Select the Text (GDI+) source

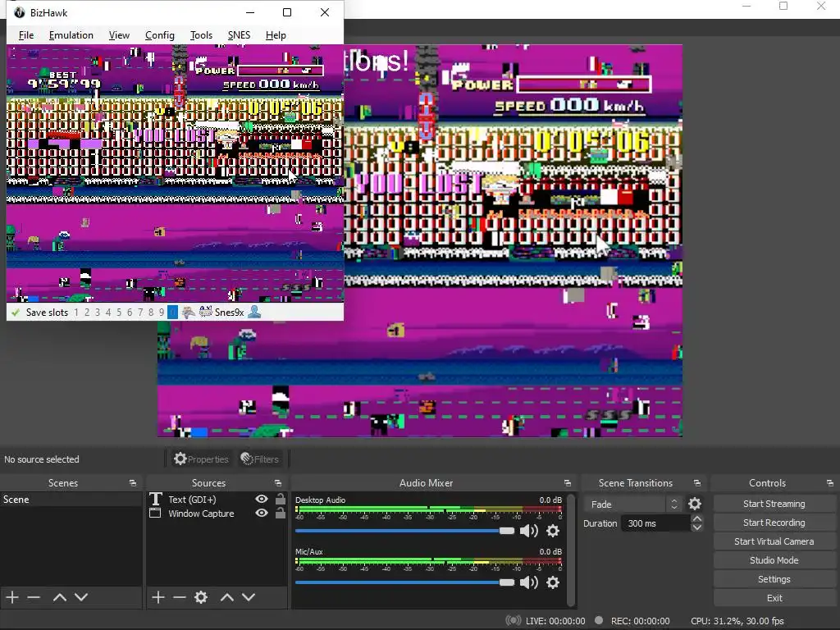192,500
